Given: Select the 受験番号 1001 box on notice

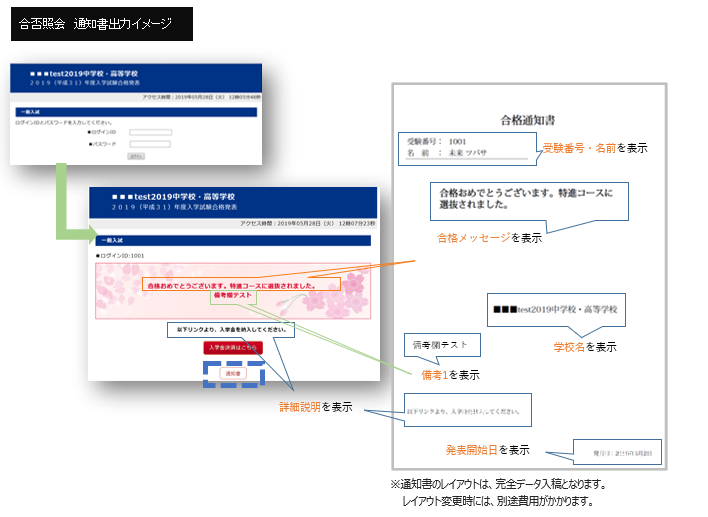Looking at the screenshot, I should pyautogui.click(x=462, y=147).
